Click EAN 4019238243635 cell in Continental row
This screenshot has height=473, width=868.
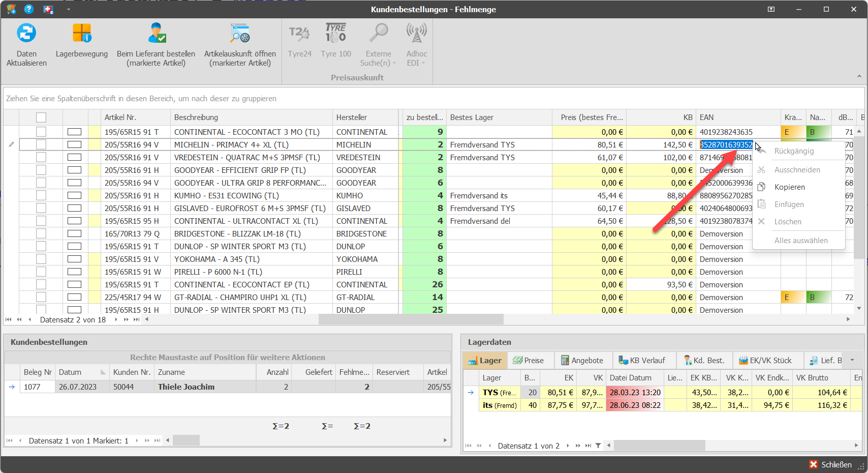tap(738, 132)
